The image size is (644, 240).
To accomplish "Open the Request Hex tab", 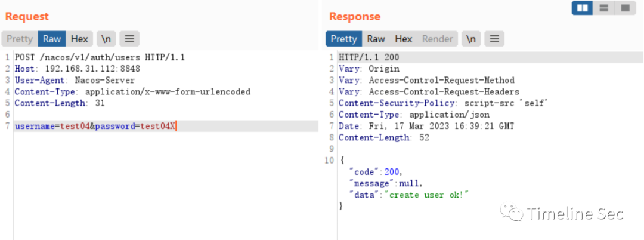I will [x=79, y=39].
